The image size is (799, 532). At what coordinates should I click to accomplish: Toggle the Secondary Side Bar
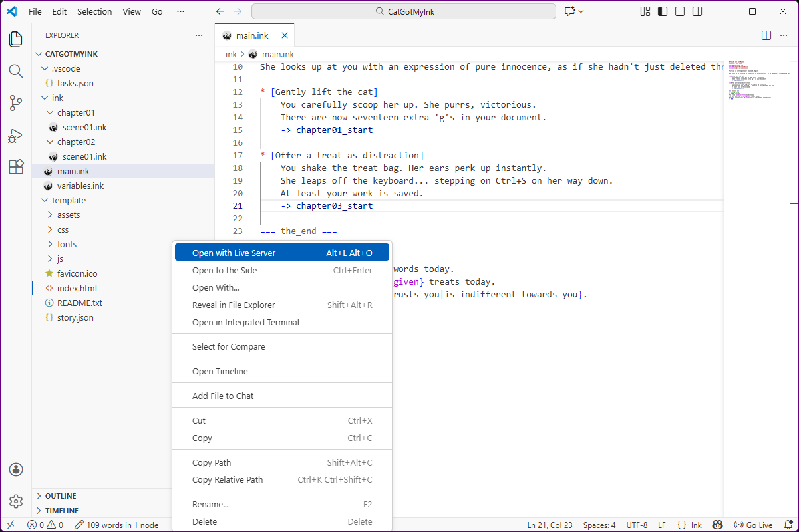pyautogui.click(x=697, y=11)
